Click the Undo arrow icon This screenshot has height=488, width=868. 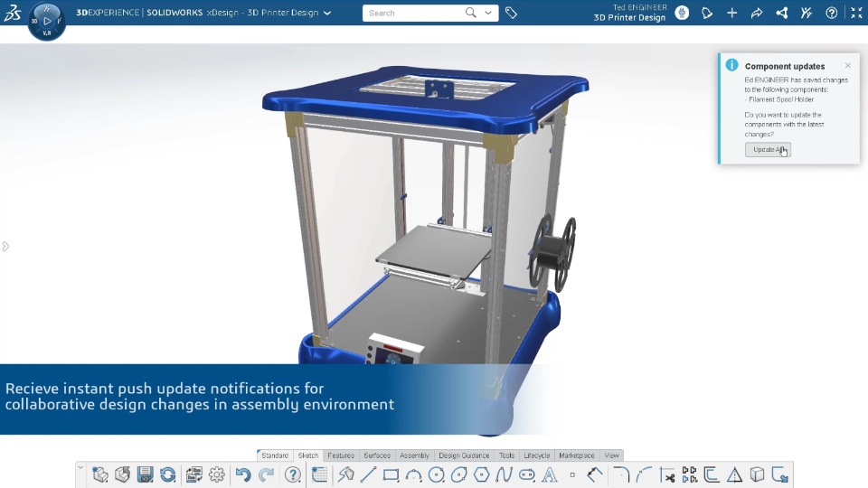(243, 474)
